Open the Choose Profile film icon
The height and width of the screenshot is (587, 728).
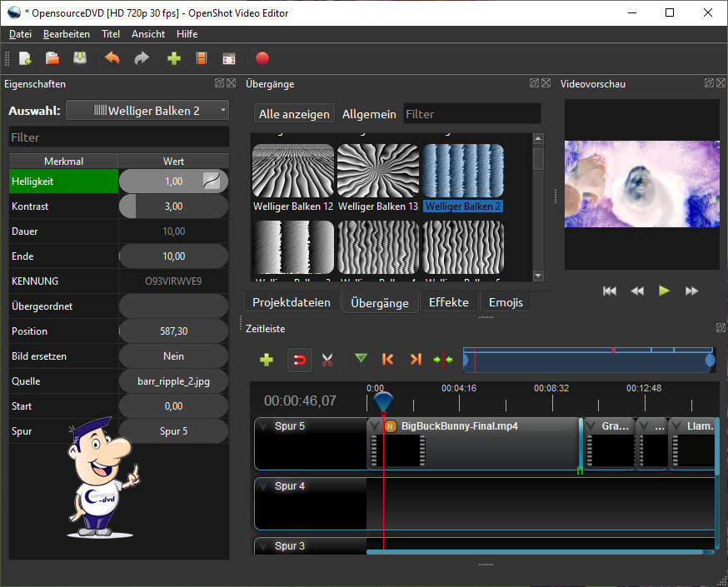tap(201, 58)
